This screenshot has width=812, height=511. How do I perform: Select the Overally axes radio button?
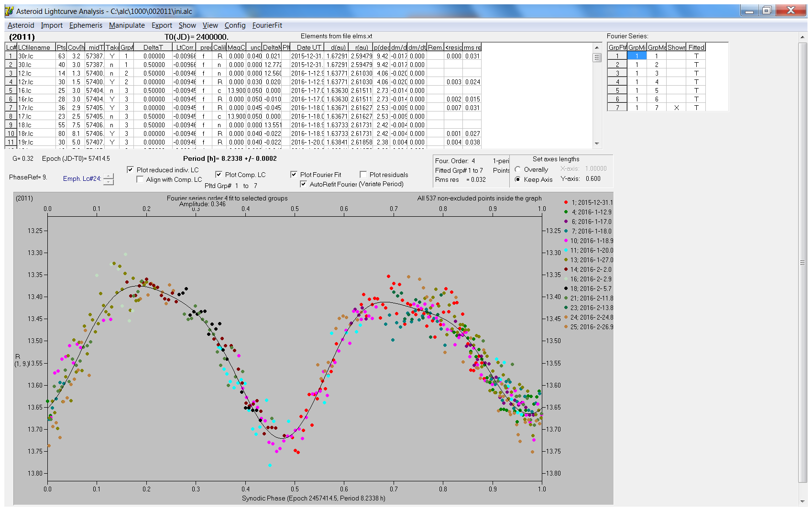click(x=518, y=169)
